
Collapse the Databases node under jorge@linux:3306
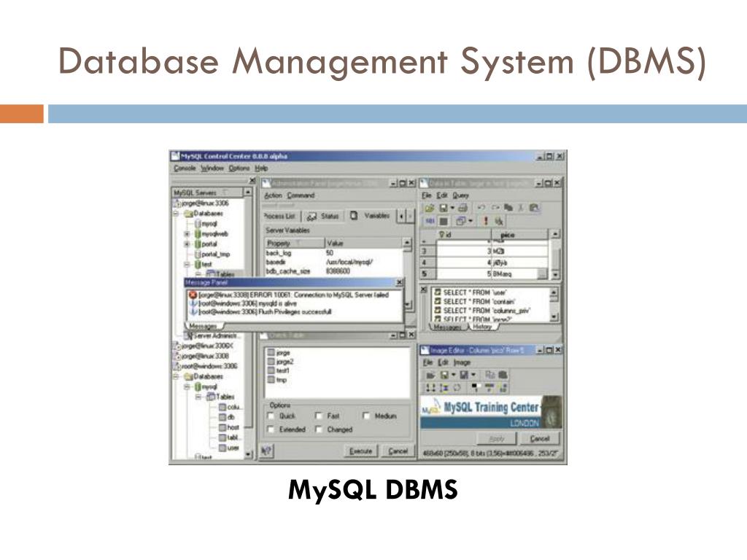point(177,214)
